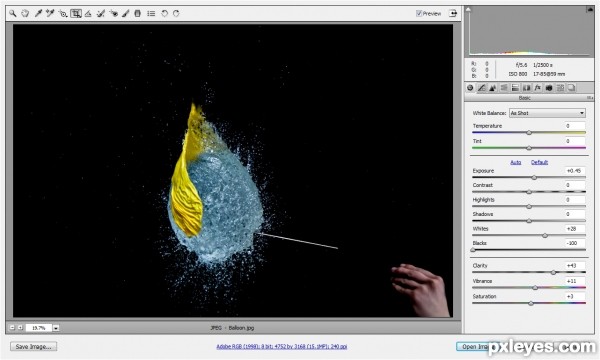Toggle shadow clipping warning in histogram
The width and height of the screenshot is (600, 360).
tap(468, 9)
